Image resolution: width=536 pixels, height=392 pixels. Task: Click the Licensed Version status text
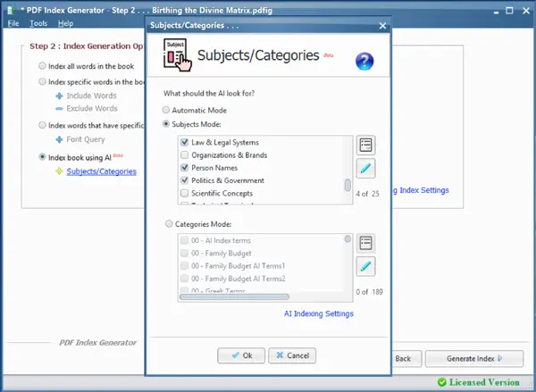pos(484,382)
